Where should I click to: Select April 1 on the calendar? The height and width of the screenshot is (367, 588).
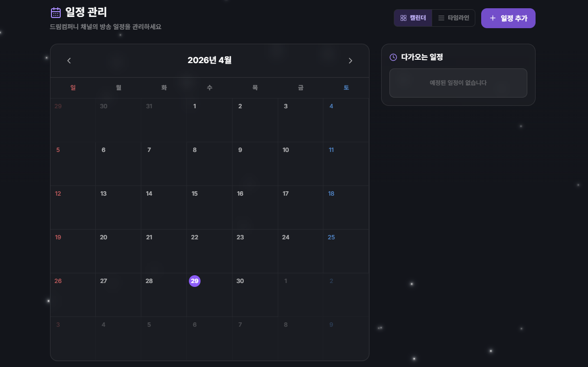[x=209, y=120]
